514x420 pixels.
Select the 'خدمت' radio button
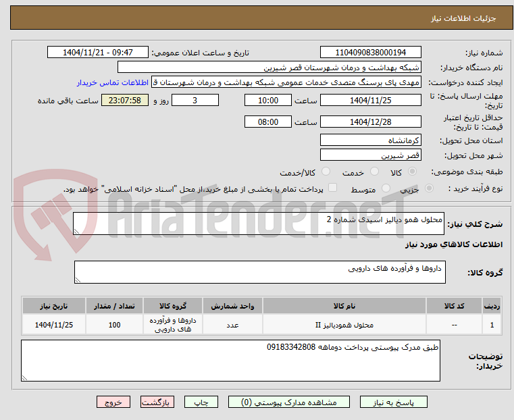(374, 172)
